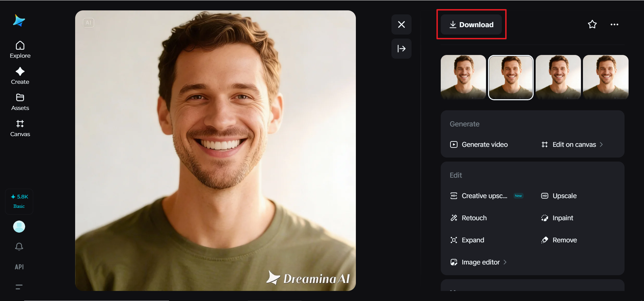Click the Image editor icon
This screenshot has width=644, height=301.
tap(454, 262)
